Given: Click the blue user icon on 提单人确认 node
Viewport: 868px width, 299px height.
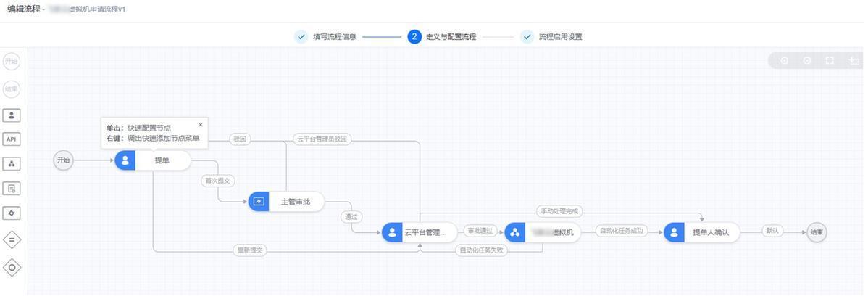Looking at the screenshot, I should (674, 232).
